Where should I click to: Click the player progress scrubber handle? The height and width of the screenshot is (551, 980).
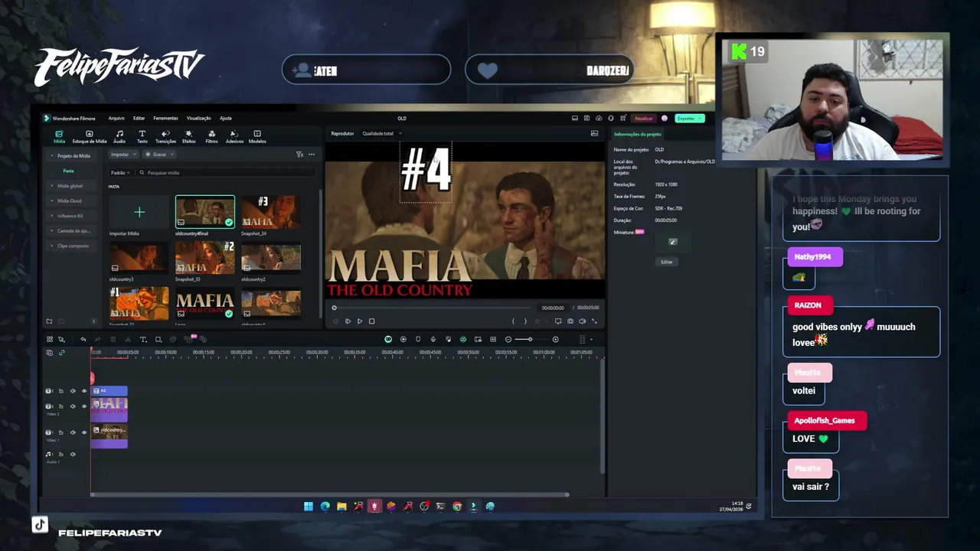(334, 308)
